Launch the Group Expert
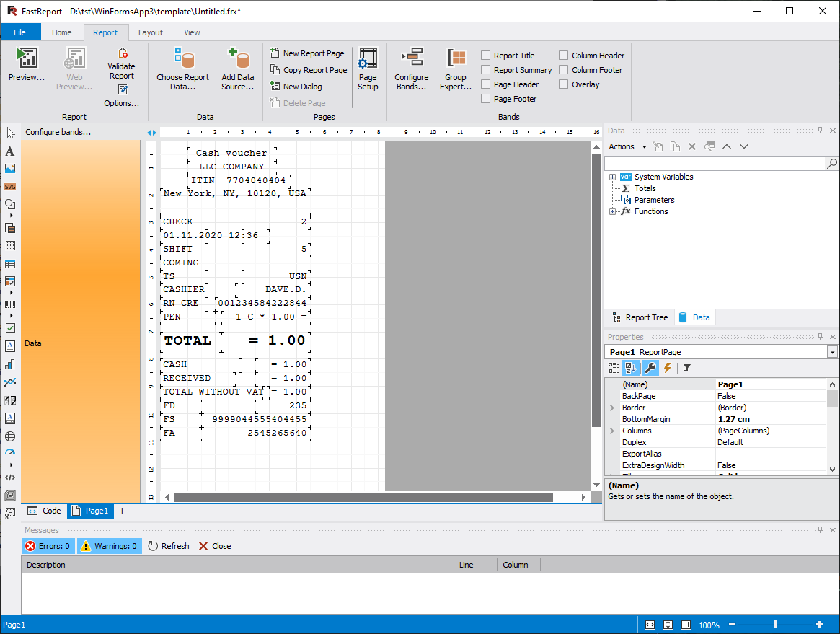 point(456,69)
